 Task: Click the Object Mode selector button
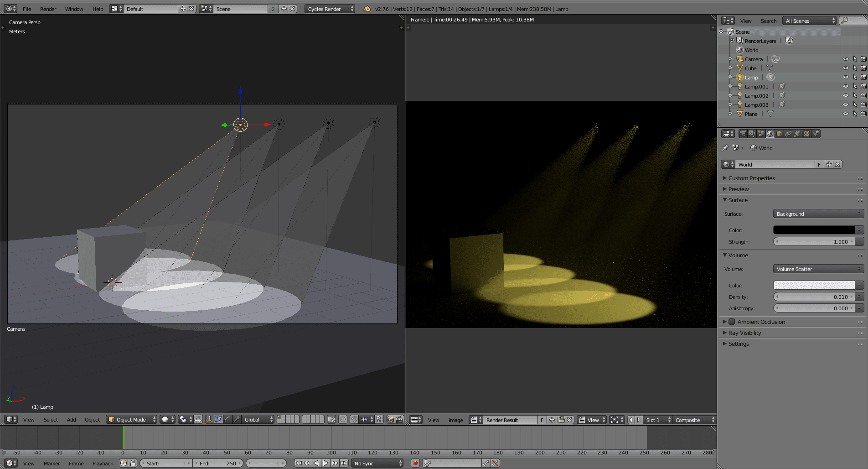coord(132,419)
